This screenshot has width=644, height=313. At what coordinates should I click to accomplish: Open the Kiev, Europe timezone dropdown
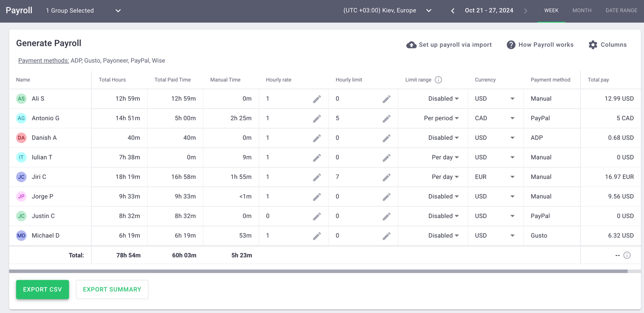pos(428,10)
